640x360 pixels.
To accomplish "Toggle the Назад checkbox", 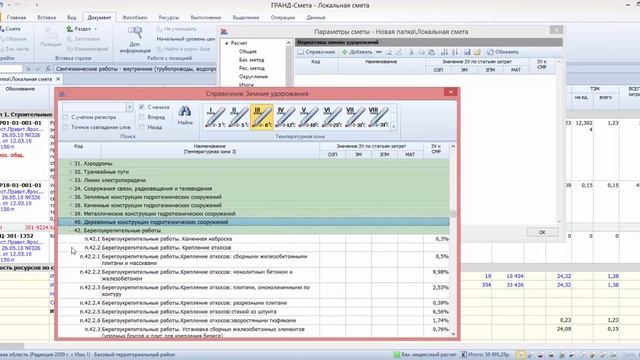I will (141, 127).
